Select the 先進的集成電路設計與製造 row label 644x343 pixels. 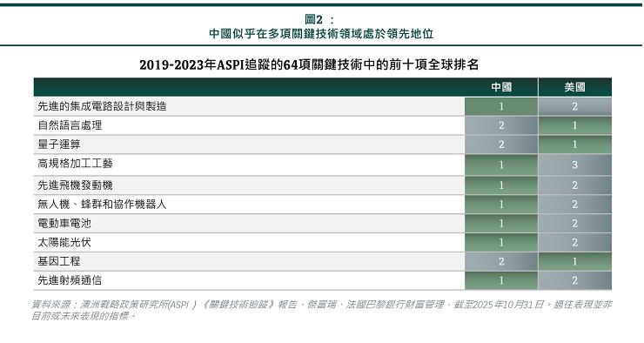103,106
